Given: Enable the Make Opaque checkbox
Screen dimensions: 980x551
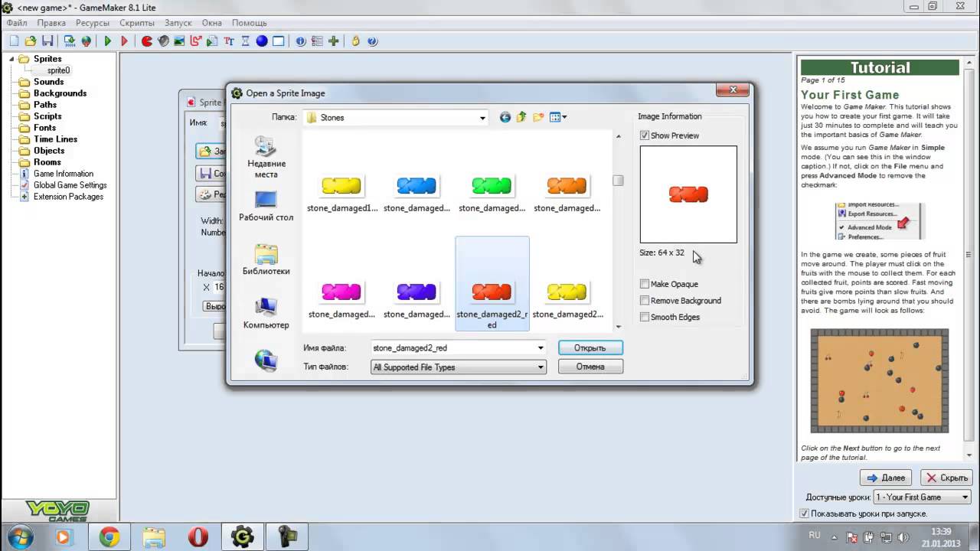Looking at the screenshot, I should coord(645,284).
